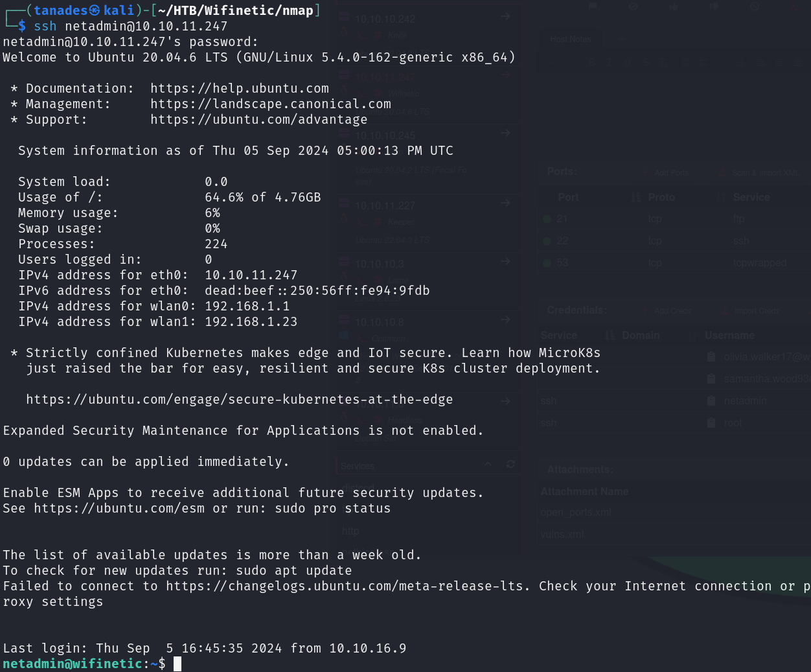Click the ssh netadmin@10.10.11.247 command
This screenshot has width=811, height=672.
coord(131,27)
